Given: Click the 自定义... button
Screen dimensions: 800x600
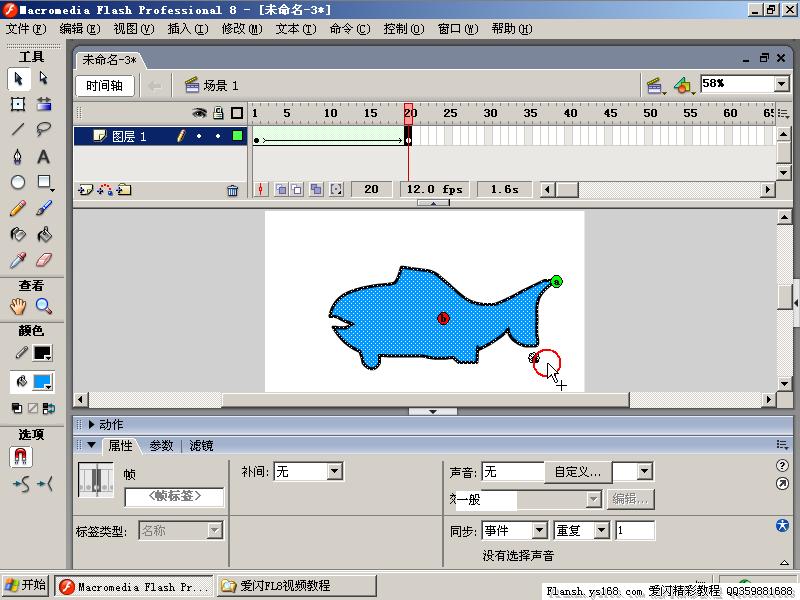Looking at the screenshot, I should click(578, 471).
